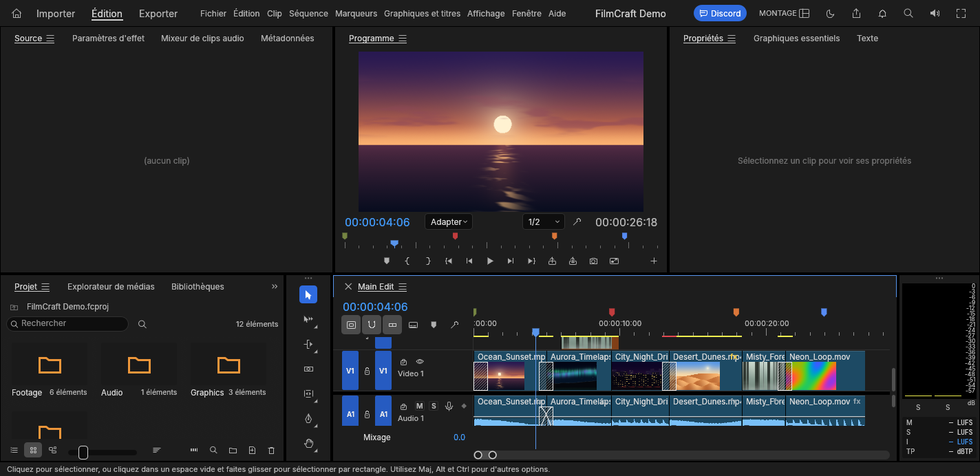Screen dimensions: 980x476
Task: Add marker in timeline toolbar
Action: click(434, 325)
